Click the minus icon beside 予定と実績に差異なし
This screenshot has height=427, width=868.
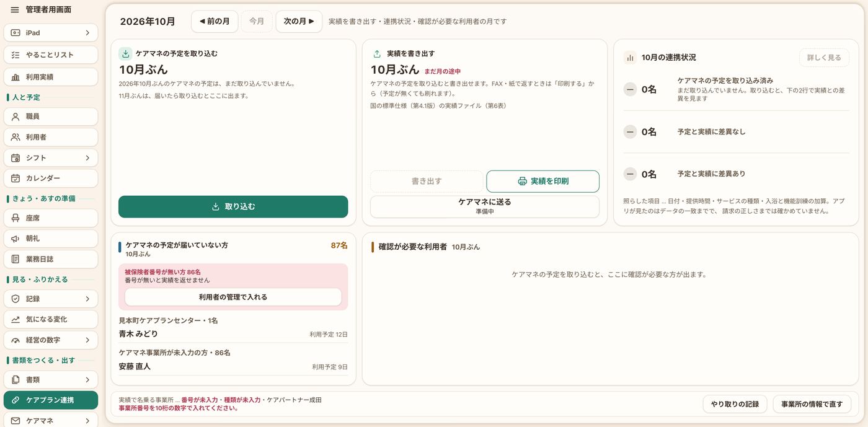coord(630,132)
